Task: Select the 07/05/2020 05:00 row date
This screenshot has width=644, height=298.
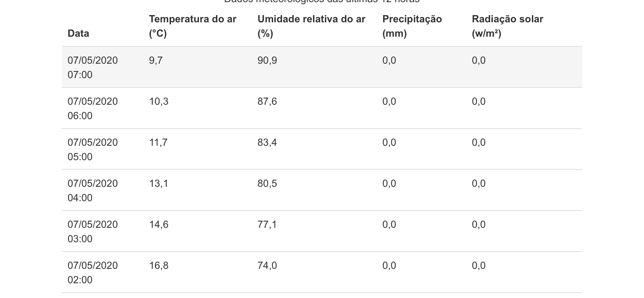Action: (93, 149)
